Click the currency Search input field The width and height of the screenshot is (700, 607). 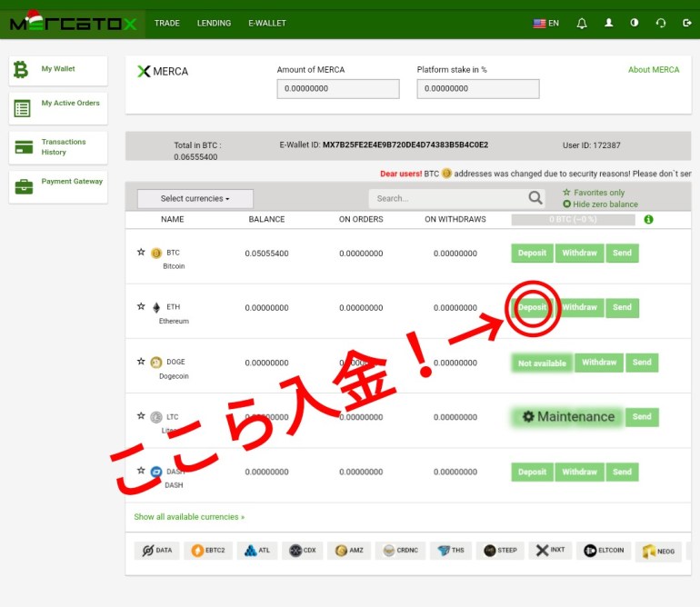pyautogui.click(x=447, y=198)
